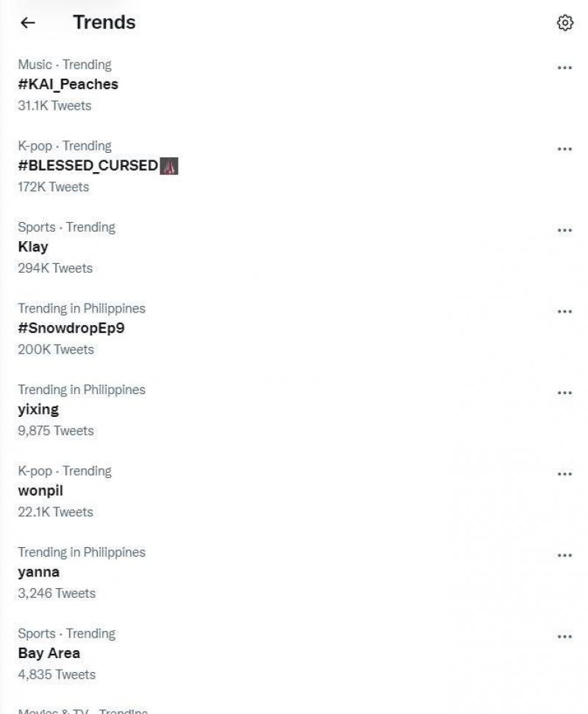The width and height of the screenshot is (588, 714).
Task: Open Trends settings via the gear icon
Action: click(x=564, y=23)
